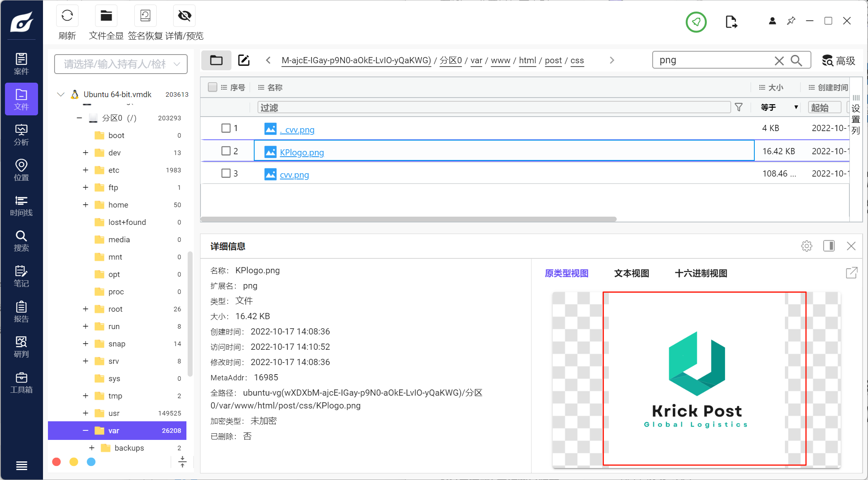Click the red color tag dot
Viewport: 868px width, 480px height.
point(57,462)
